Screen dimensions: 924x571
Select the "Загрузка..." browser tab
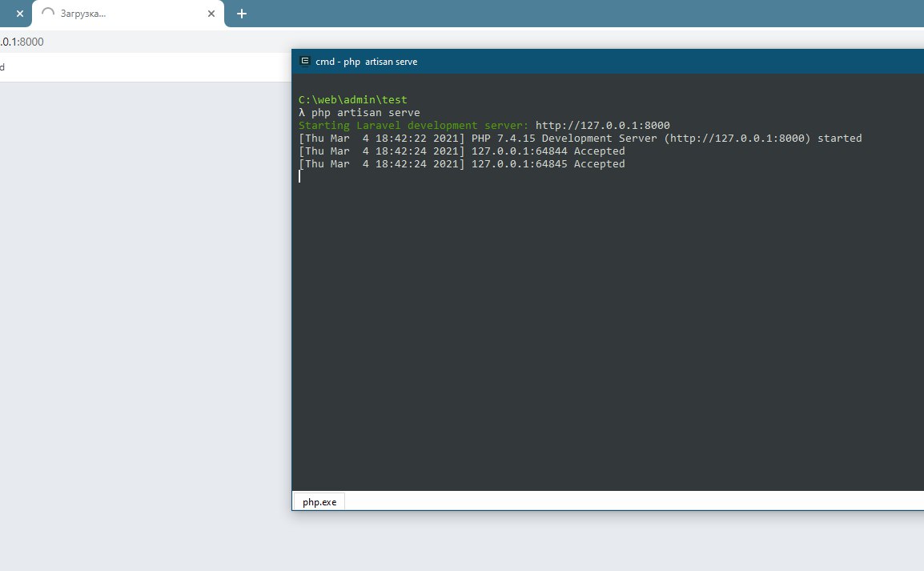pyautogui.click(x=128, y=14)
